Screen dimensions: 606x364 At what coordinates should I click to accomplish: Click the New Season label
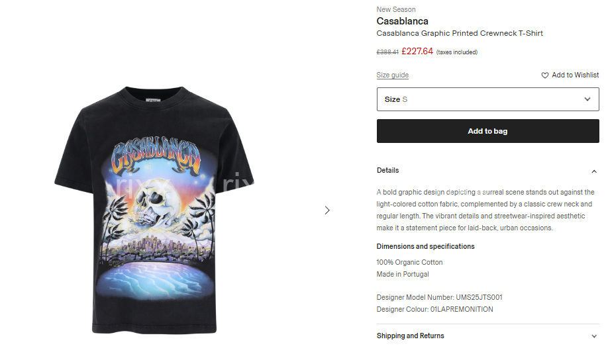[x=396, y=9]
